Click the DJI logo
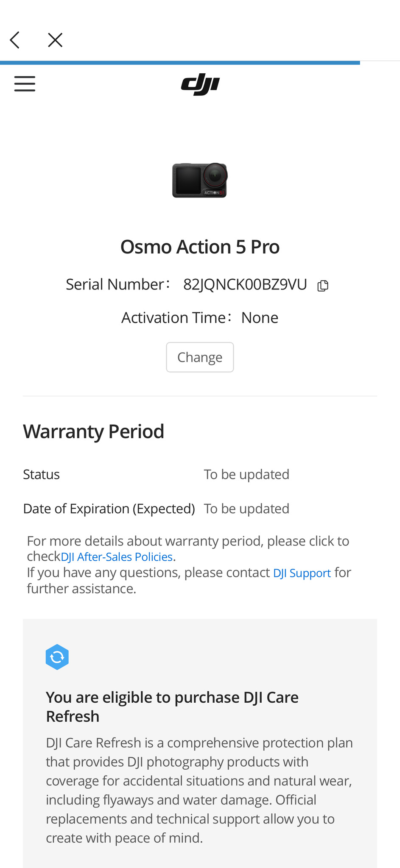 tap(200, 84)
